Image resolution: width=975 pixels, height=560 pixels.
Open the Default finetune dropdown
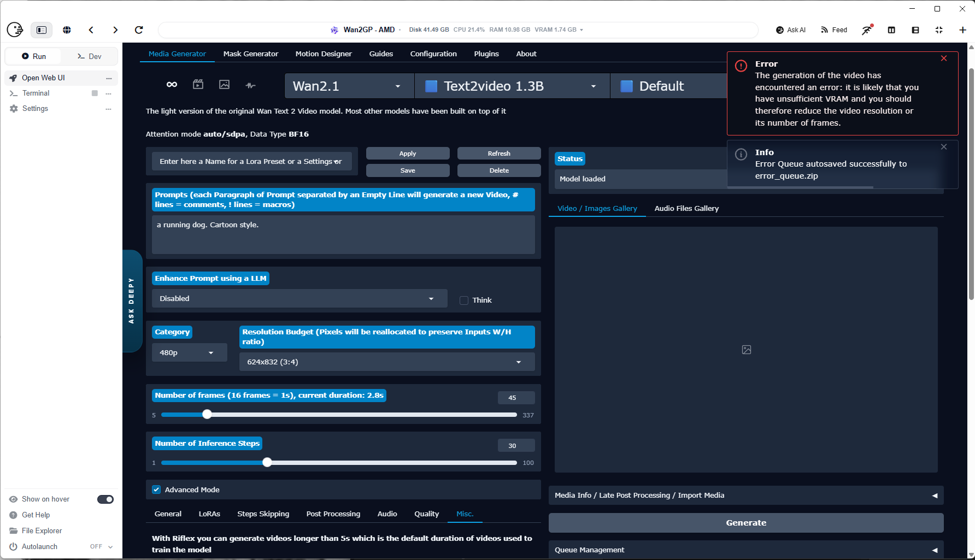(669, 86)
